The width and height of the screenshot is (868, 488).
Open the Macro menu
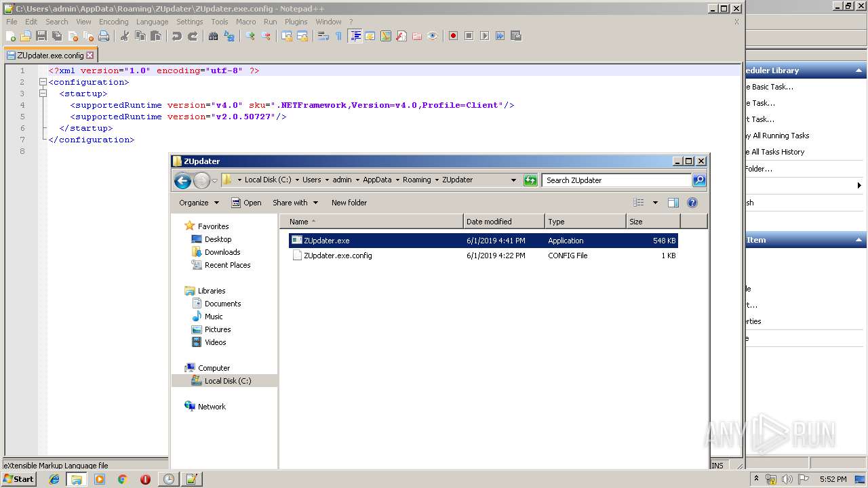[245, 22]
